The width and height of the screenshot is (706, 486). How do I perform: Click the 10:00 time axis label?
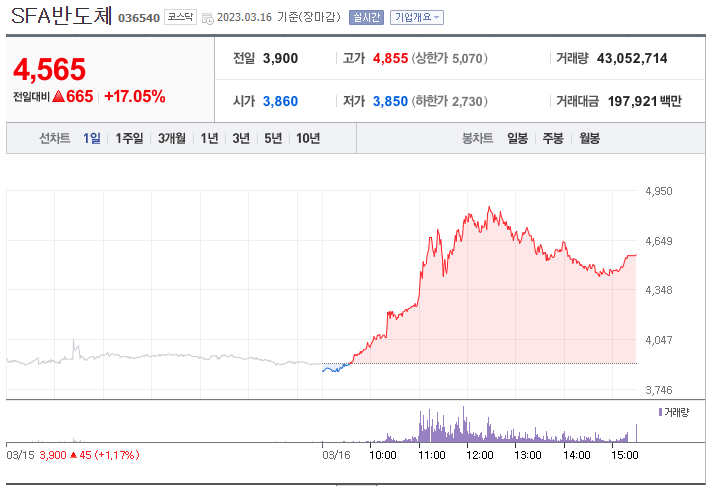[383, 455]
